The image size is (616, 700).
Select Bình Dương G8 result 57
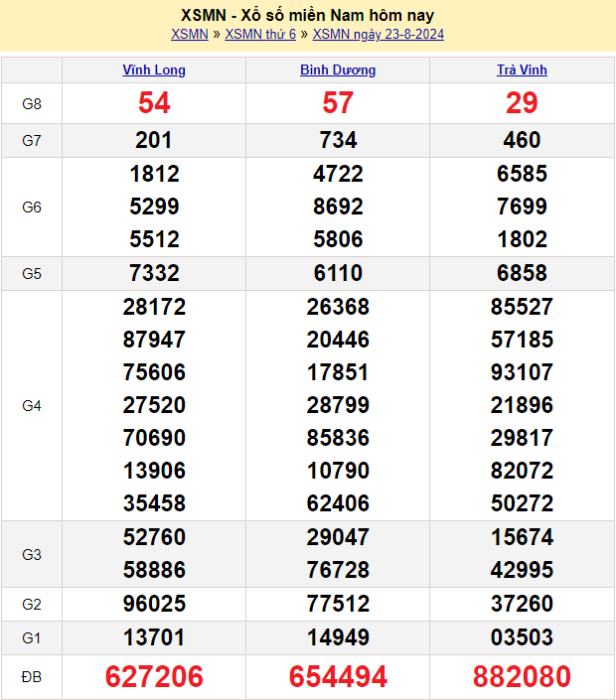tap(338, 103)
